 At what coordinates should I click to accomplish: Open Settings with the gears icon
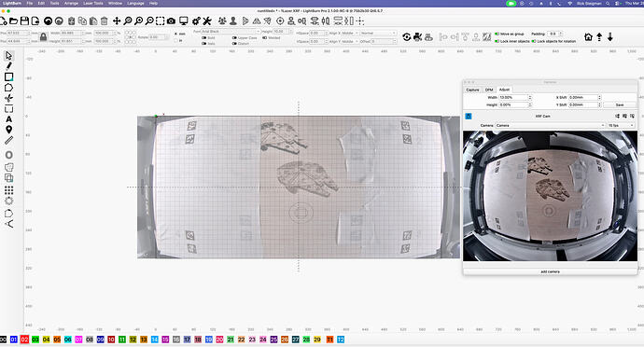196,21
